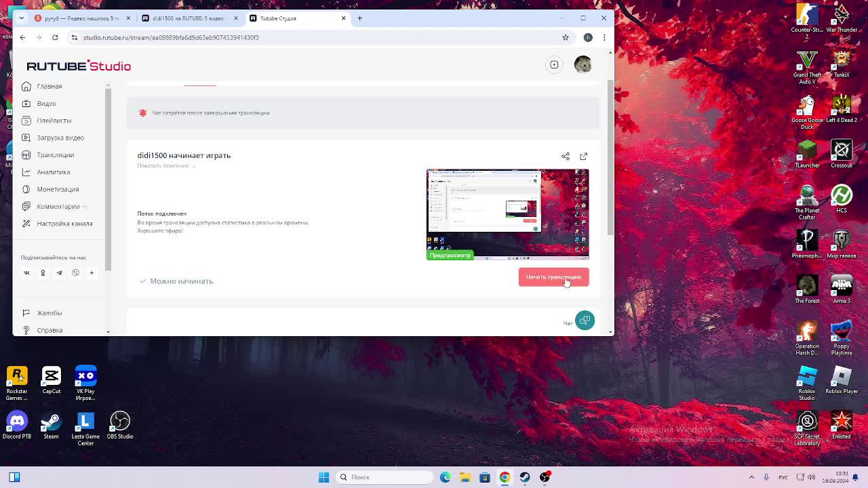Click the RUTUBE Studio logo
The height and width of the screenshot is (488, 868).
79,66
